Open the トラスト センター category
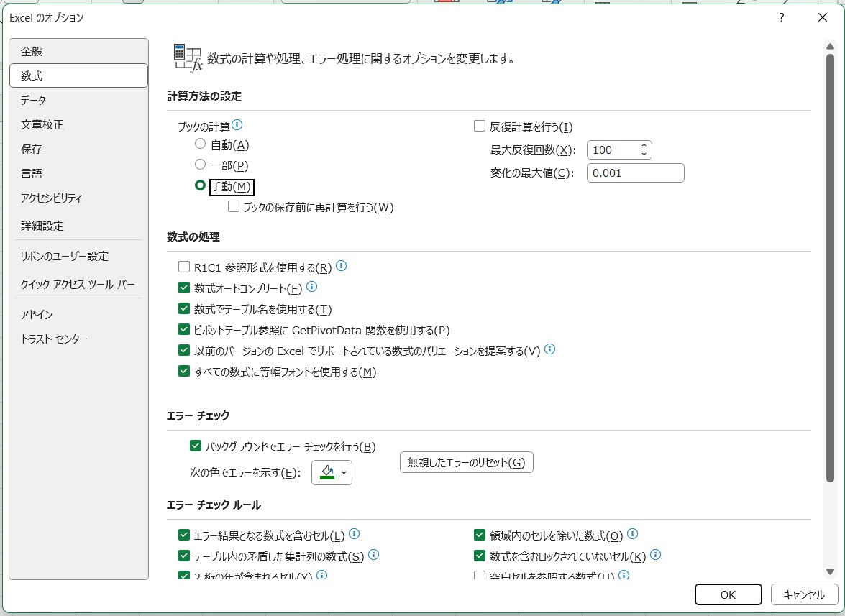This screenshot has height=616, width=845. coord(78,339)
